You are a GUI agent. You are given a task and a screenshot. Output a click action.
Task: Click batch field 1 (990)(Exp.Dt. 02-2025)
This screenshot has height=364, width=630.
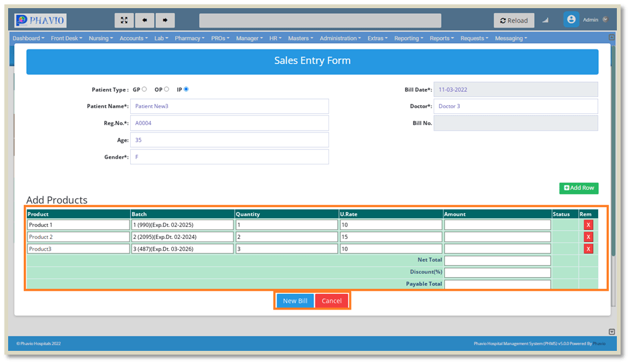pyautogui.click(x=183, y=225)
